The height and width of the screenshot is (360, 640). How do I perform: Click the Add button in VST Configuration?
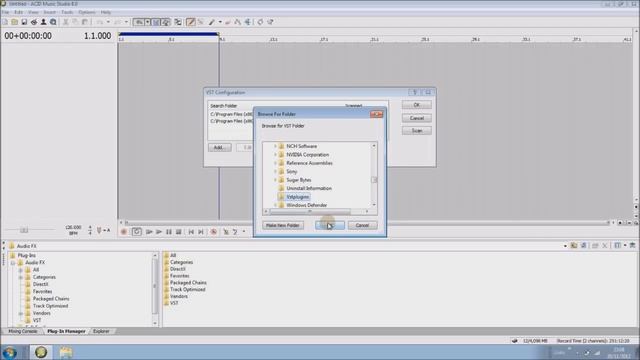(219, 147)
